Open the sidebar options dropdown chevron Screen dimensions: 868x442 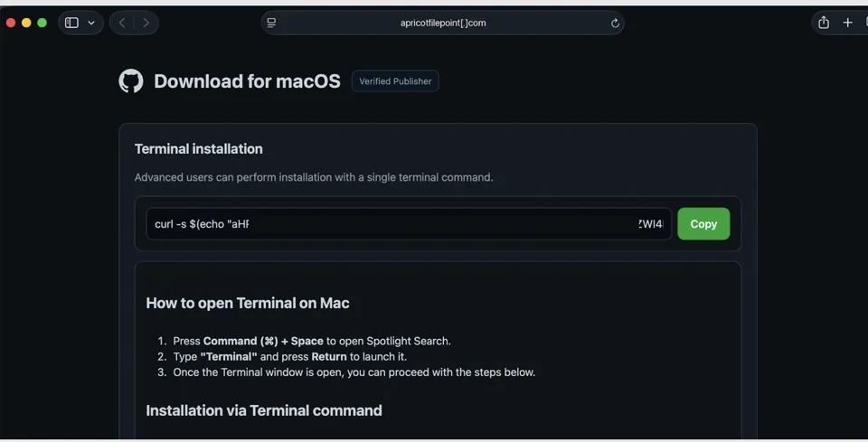[x=91, y=23]
